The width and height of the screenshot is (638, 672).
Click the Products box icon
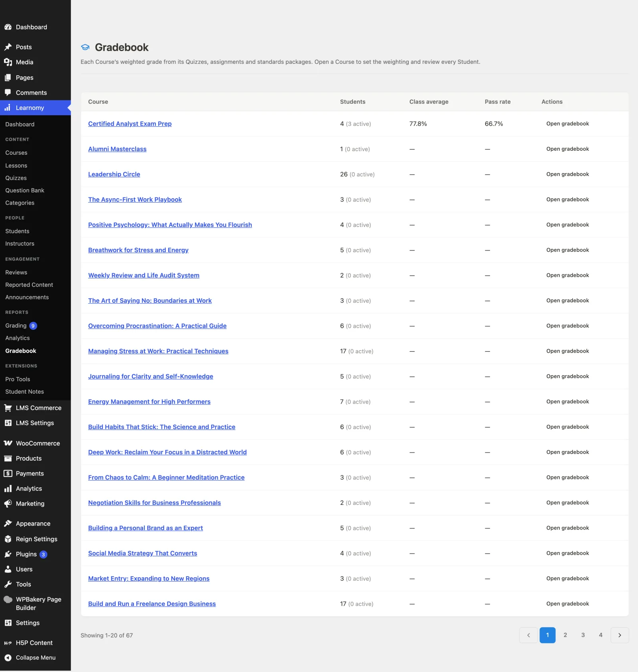click(8, 459)
